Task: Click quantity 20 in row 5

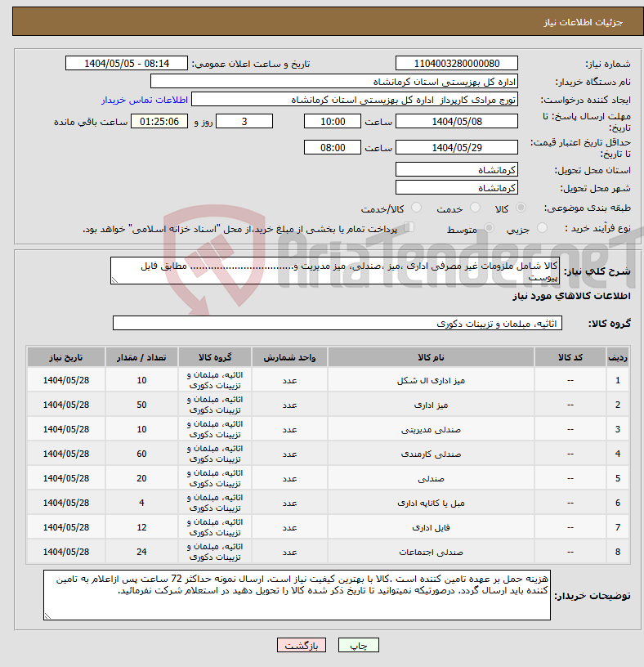Action: (x=141, y=478)
